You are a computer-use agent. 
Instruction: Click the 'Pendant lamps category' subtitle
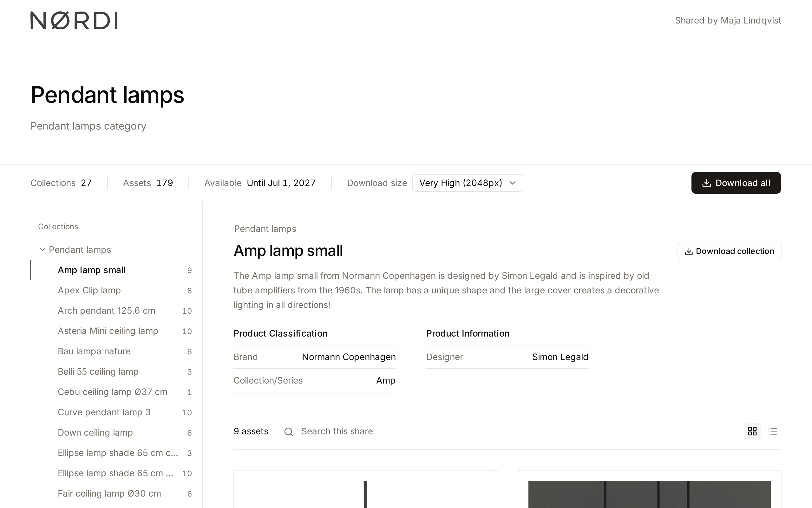pos(88,126)
